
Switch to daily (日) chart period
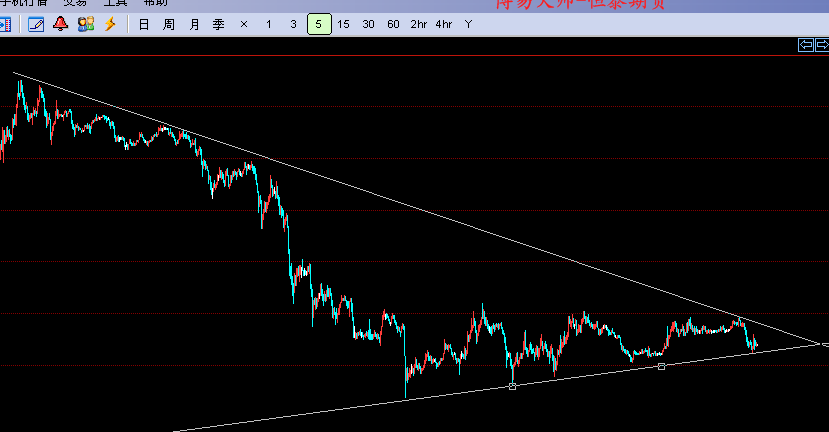point(144,23)
